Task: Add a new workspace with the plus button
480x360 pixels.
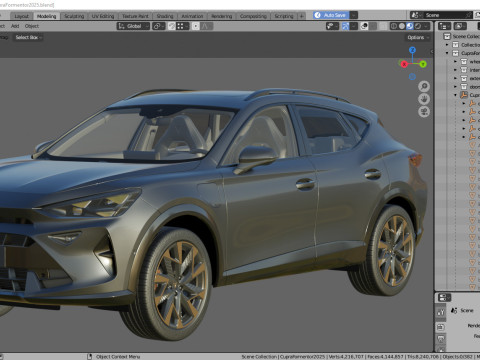Action: 301,16
